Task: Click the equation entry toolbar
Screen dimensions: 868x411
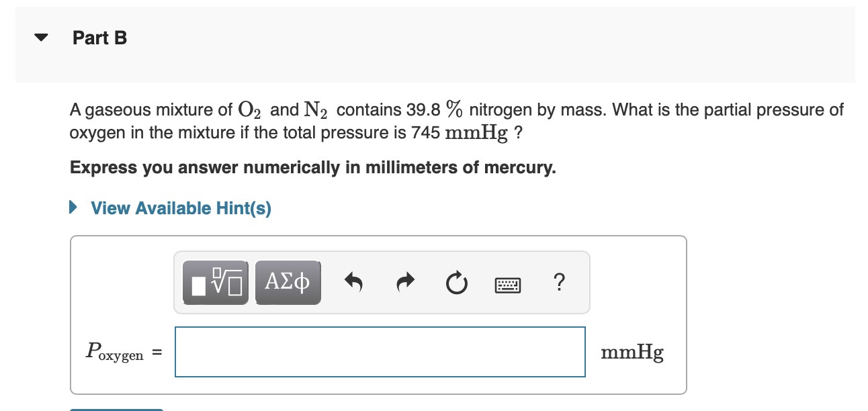Action: [382, 282]
